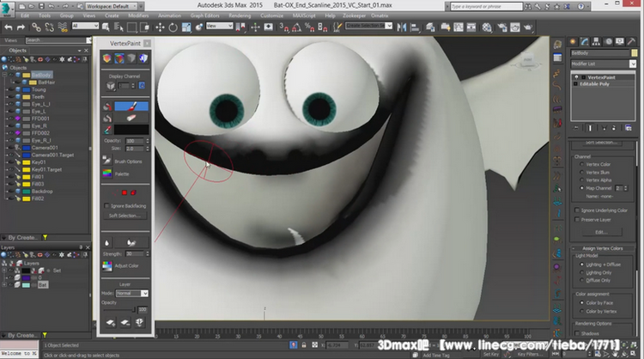
Task: Toggle 3D Snaps icon
Action: (284, 27)
